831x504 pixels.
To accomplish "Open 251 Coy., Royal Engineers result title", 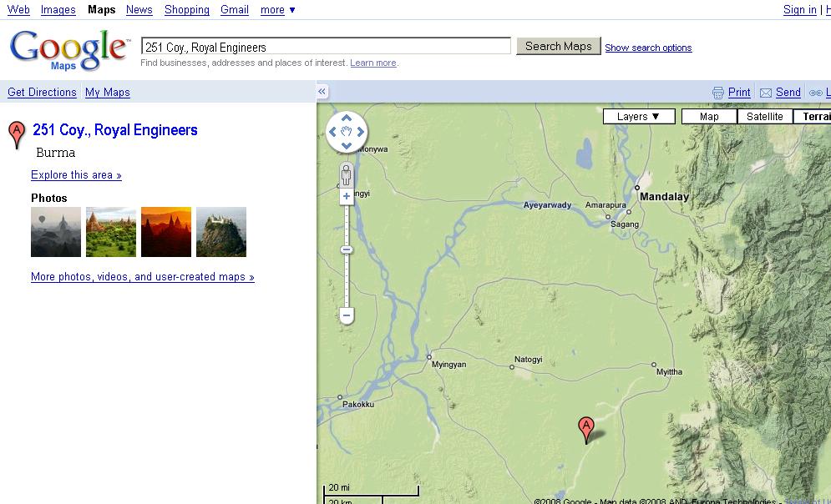I will (115, 129).
